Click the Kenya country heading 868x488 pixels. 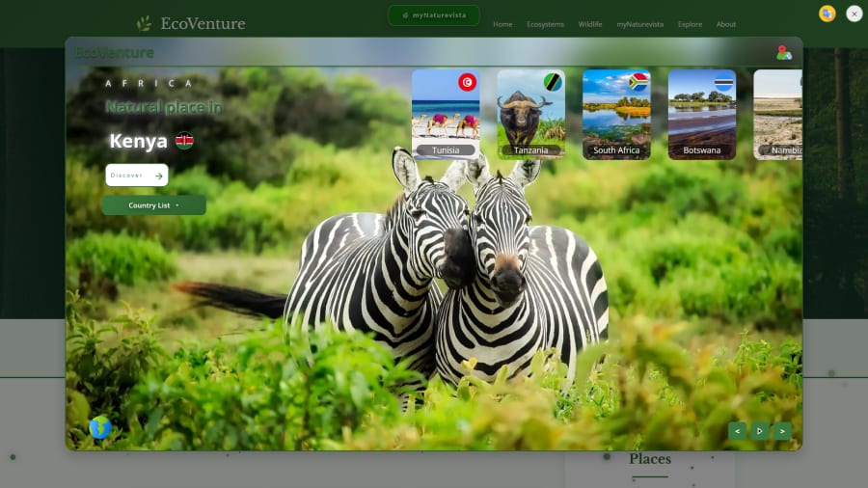[138, 141]
